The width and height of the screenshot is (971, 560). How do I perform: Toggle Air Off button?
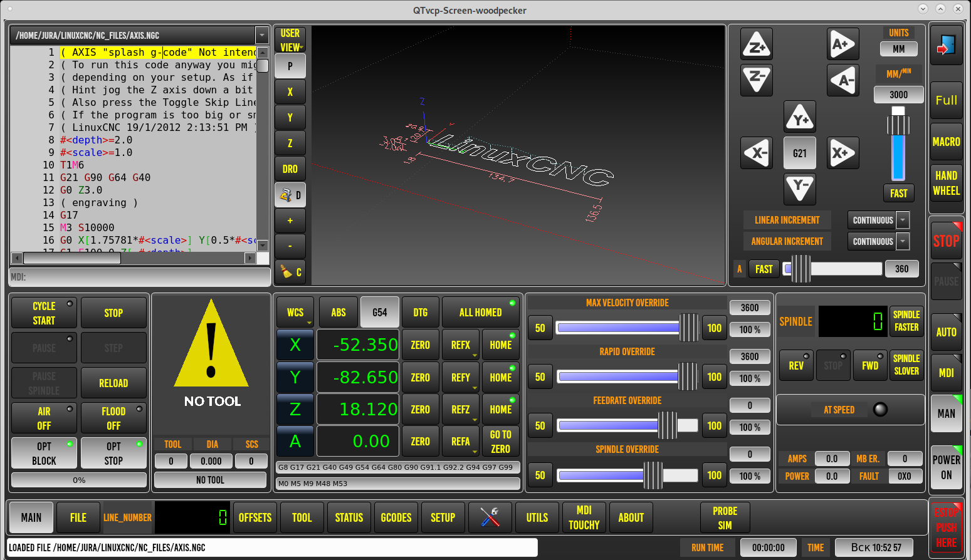tap(44, 418)
